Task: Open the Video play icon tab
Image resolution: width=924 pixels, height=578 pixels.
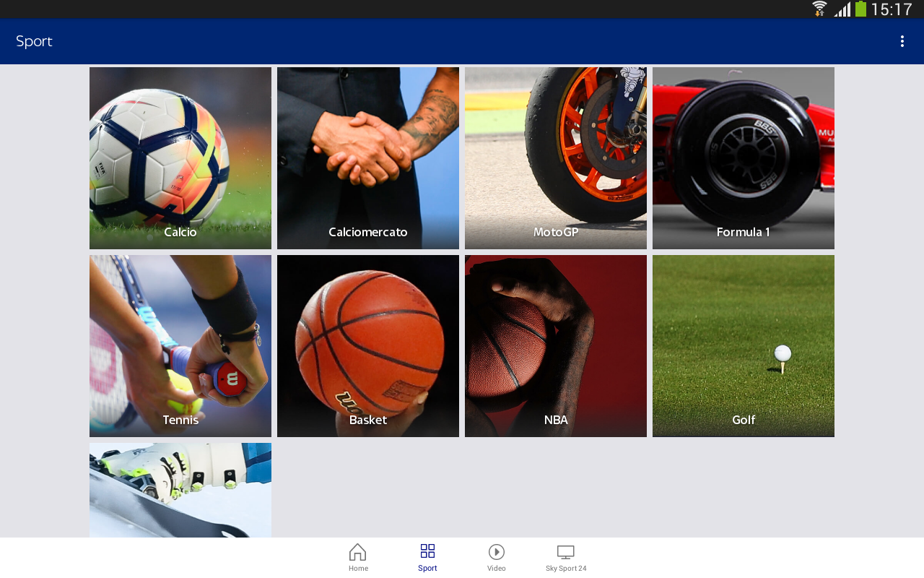Action: 497,552
